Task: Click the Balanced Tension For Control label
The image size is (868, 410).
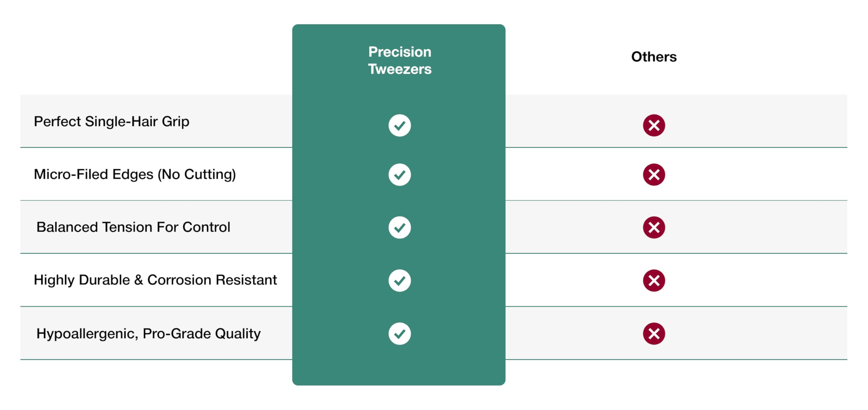Action: pos(133,227)
